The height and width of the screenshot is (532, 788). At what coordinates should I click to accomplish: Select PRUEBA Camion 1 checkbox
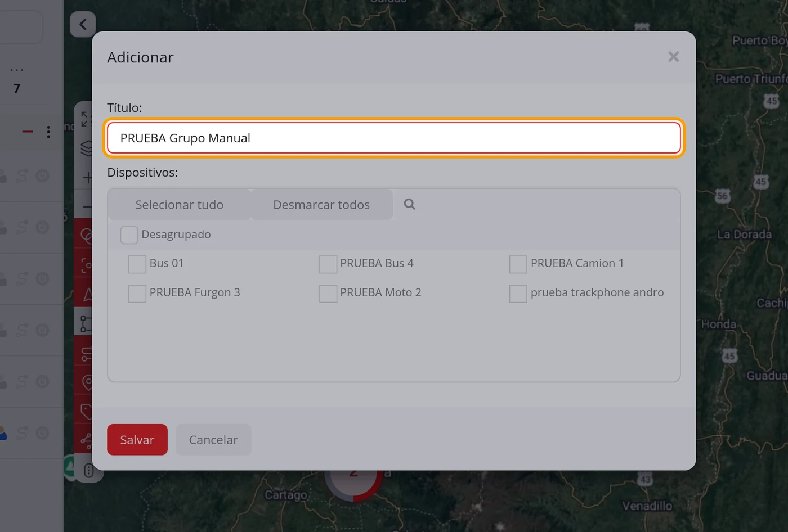[x=518, y=264]
